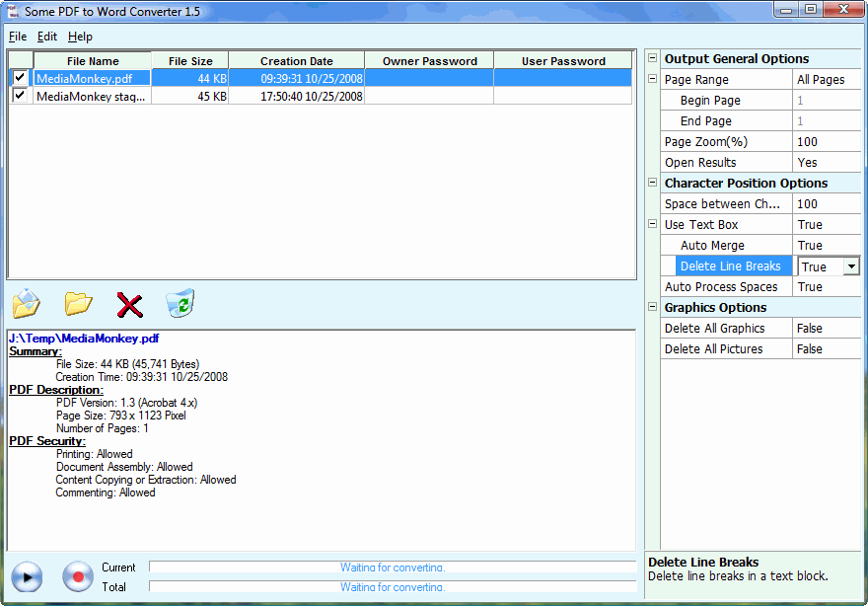Viewport: 868px width, 606px height.
Task: Click User Password cell for MediaMonkey.pdf
Action: tap(563, 78)
